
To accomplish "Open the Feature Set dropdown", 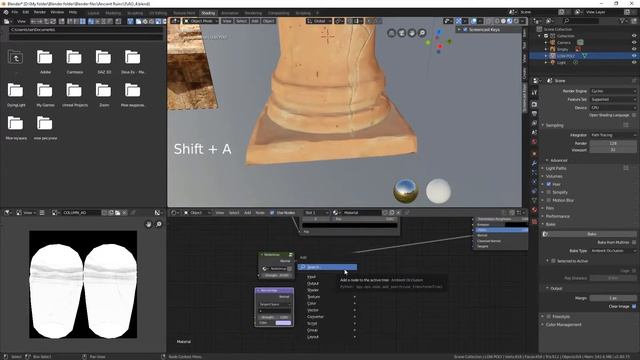I will click(x=613, y=99).
